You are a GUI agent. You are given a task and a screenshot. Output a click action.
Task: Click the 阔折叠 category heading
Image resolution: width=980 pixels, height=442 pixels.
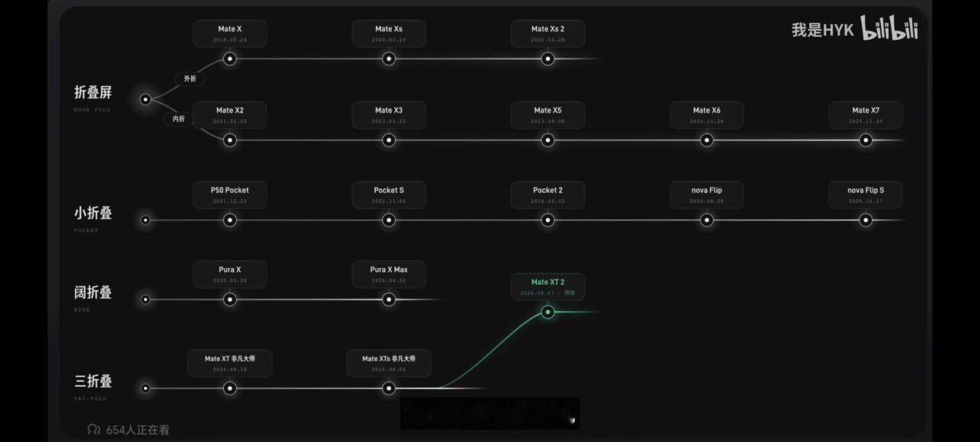point(93,293)
